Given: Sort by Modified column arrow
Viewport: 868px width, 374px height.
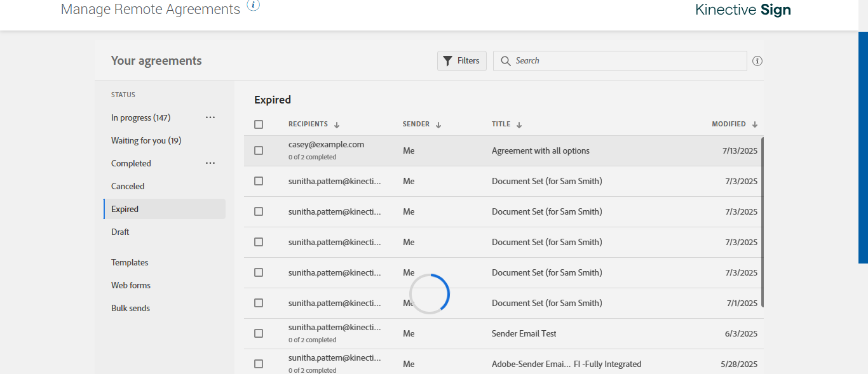Looking at the screenshot, I should pos(755,125).
